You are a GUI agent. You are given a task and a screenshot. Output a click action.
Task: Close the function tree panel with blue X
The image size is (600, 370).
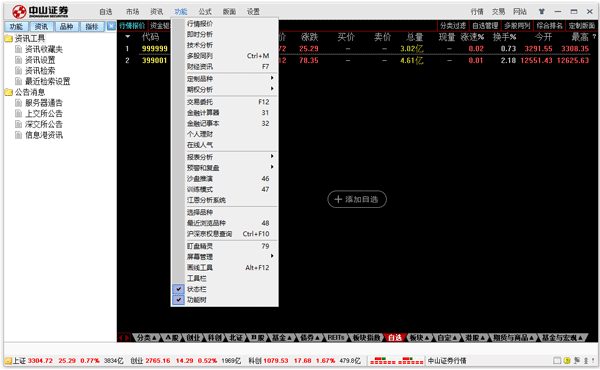click(x=111, y=26)
